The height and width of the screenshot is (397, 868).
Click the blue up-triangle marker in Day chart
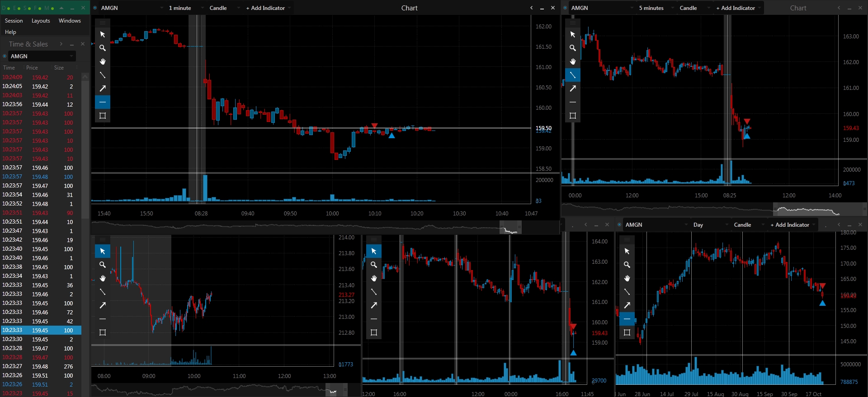click(822, 303)
